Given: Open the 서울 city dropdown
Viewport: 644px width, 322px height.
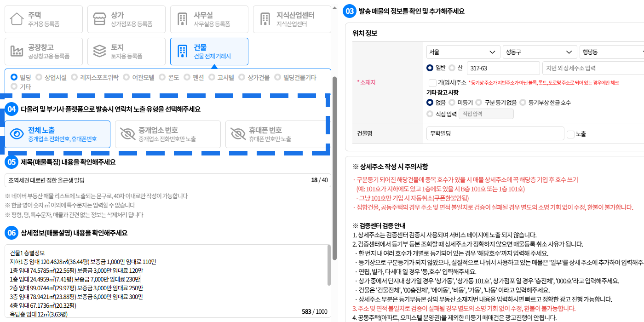Looking at the screenshot, I should (463, 52).
